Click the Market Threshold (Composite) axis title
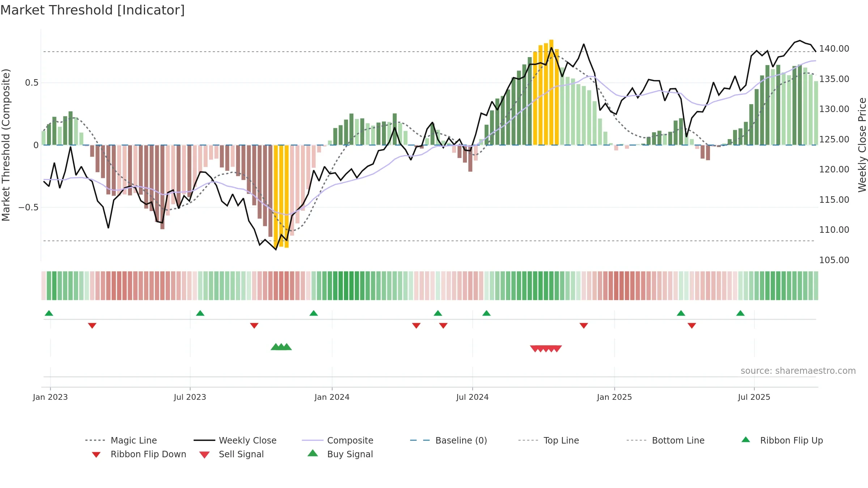The image size is (868, 488). point(6,145)
